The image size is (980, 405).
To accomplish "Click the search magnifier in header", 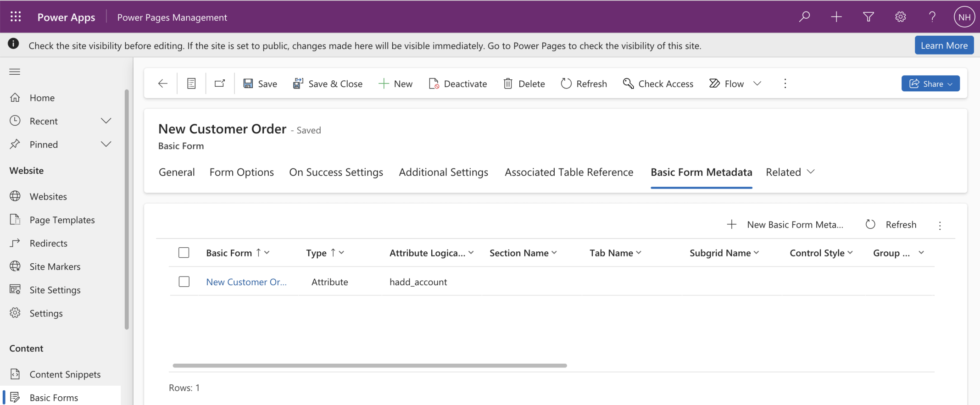I will (804, 17).
